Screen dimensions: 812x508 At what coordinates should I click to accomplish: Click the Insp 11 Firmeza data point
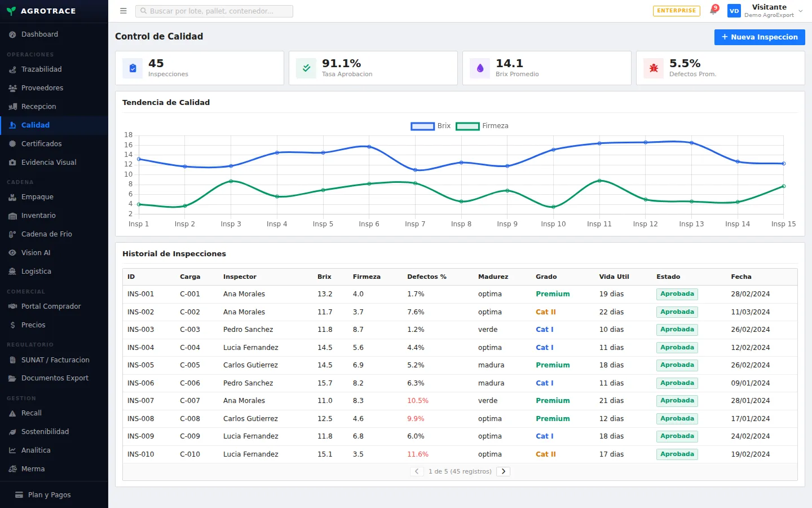pyautogui.click(x=599, y=181)
